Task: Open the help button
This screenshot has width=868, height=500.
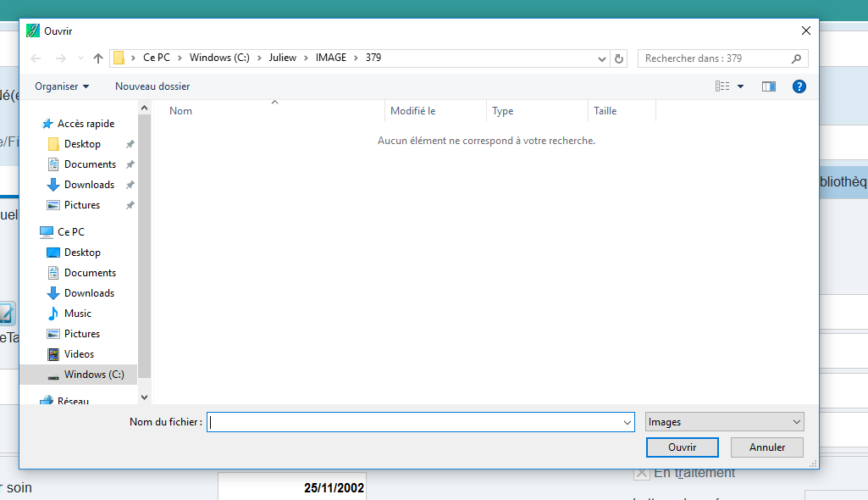Action: (799, 86)
